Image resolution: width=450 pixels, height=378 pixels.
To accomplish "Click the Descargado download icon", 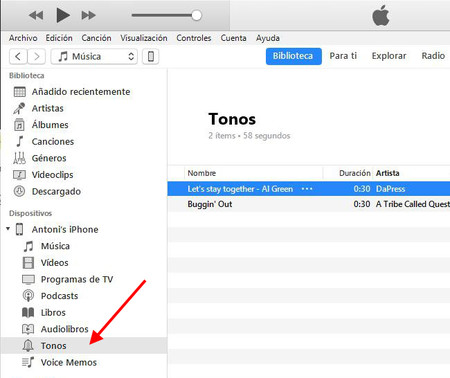I will 19,191.
